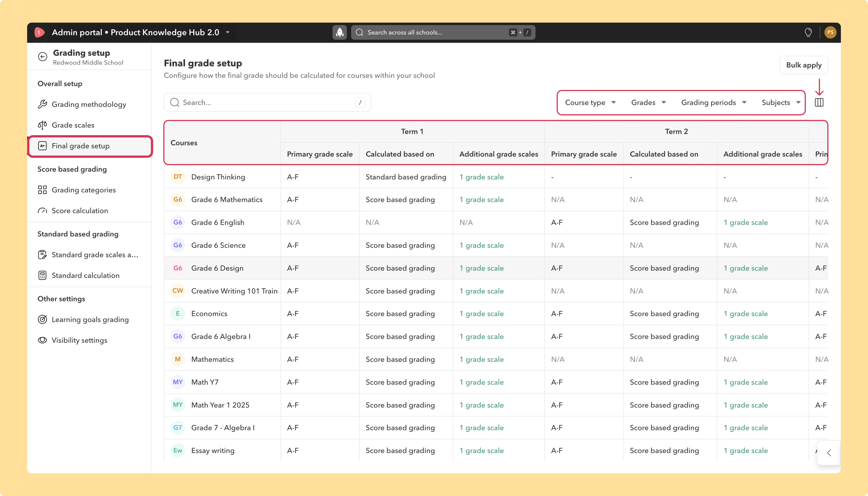
Task: Click the G7 avatar for Grade 7 - Algebra I
Action: point(178,428)
